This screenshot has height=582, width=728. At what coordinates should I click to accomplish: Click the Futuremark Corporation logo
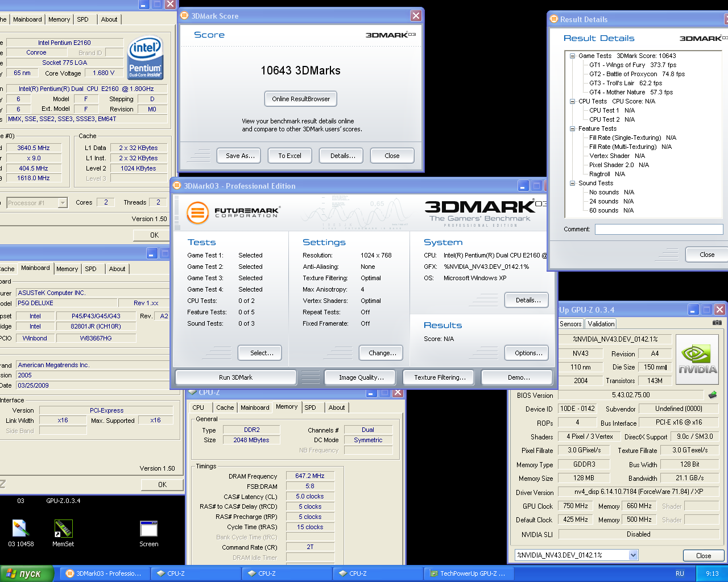point(233,213)
